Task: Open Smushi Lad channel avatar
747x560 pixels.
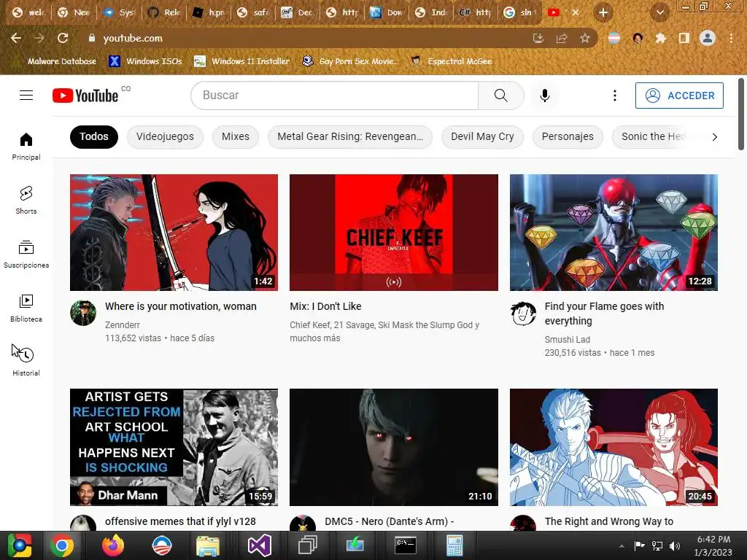Action: (x=523, y=313)
